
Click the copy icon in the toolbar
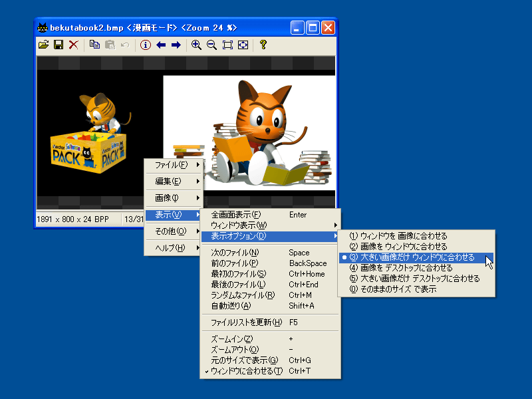coord(94,45)
